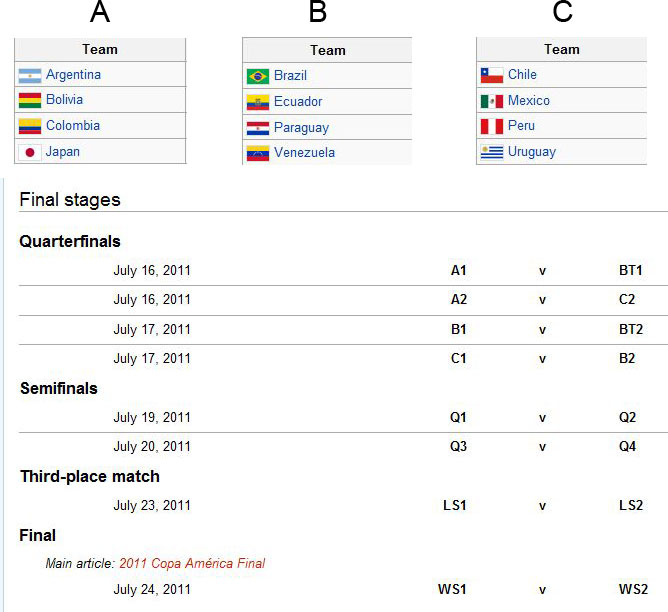
Task: Click the Colombia flag icon
Action: click(x=30, y=126)
